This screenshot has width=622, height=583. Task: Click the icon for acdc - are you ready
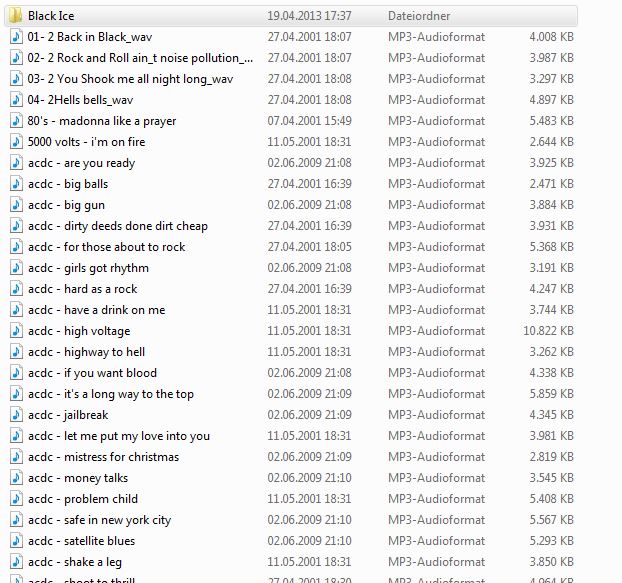point(16,163)
